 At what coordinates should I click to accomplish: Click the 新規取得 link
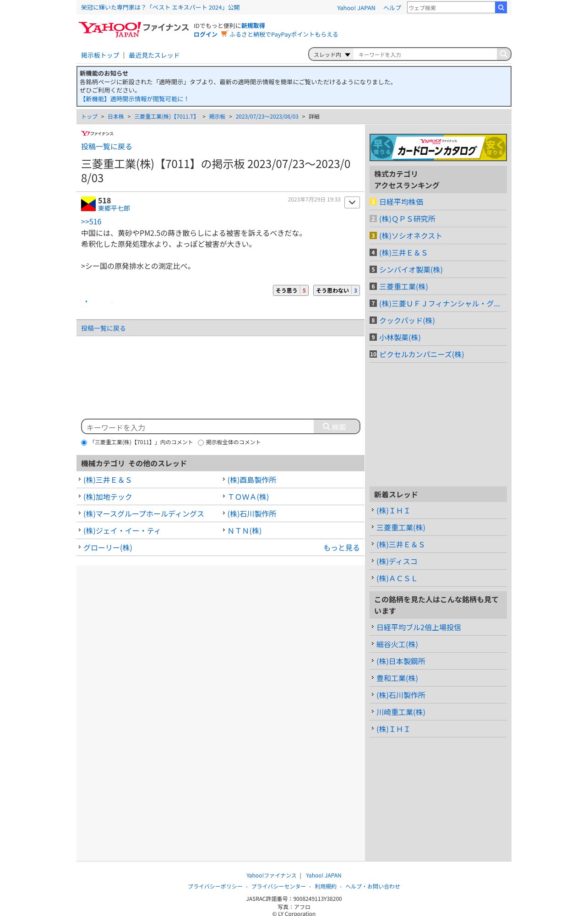[x=253, y=26]
